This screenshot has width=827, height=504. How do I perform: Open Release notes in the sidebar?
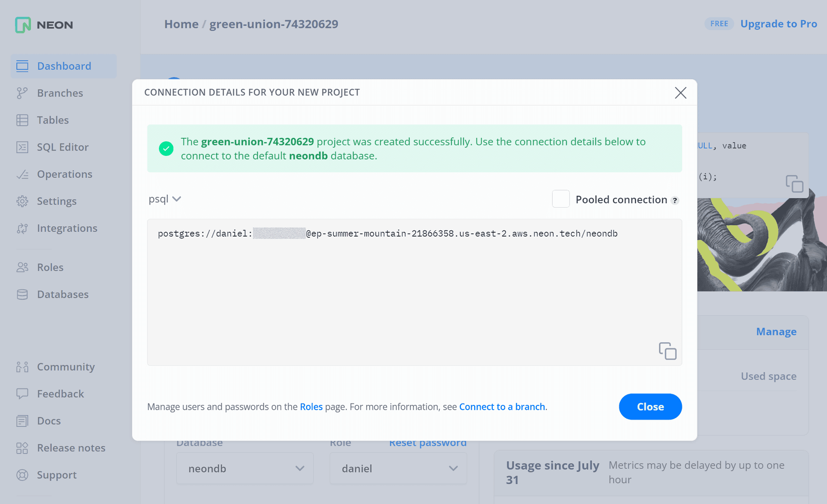point(71,448)
